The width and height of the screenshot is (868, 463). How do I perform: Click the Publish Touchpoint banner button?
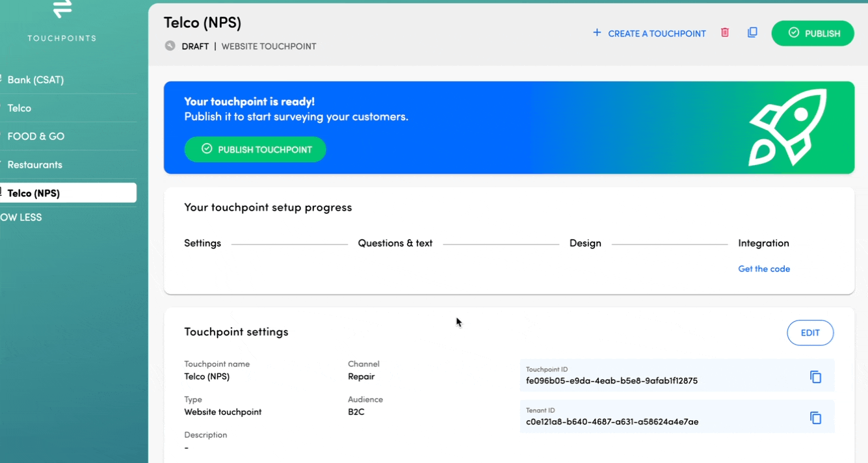255,150
